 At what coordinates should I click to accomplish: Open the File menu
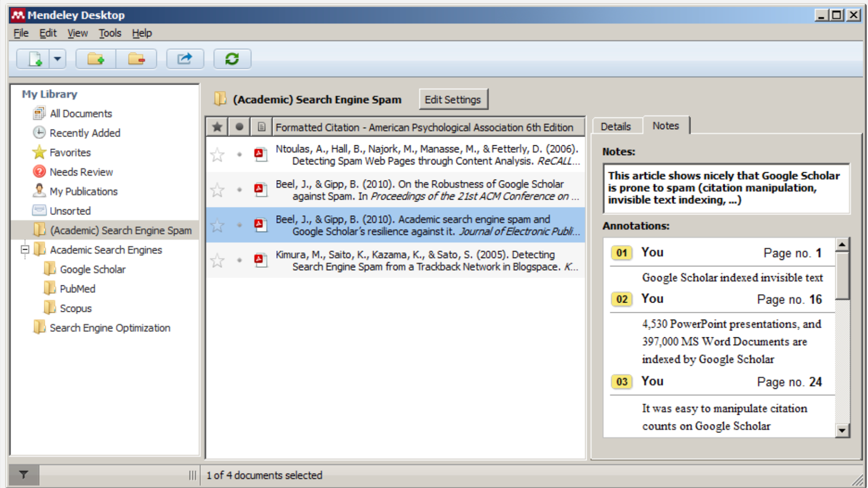[x=21, y=33]
